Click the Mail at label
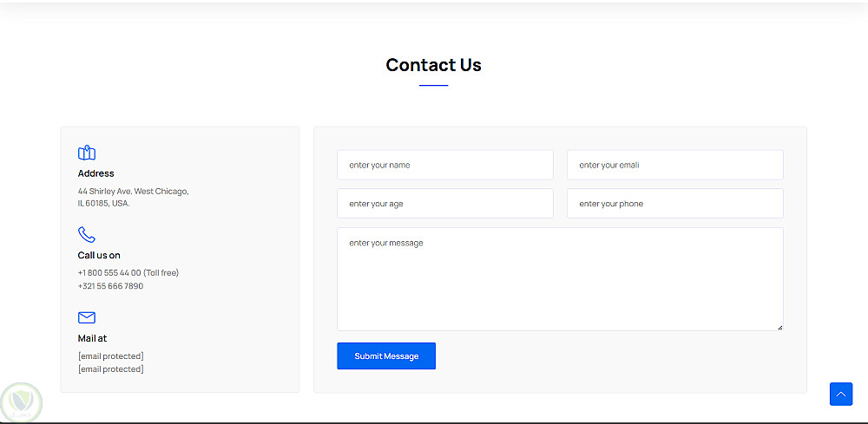Screen dimensions: 868x424 pos(92,338)
